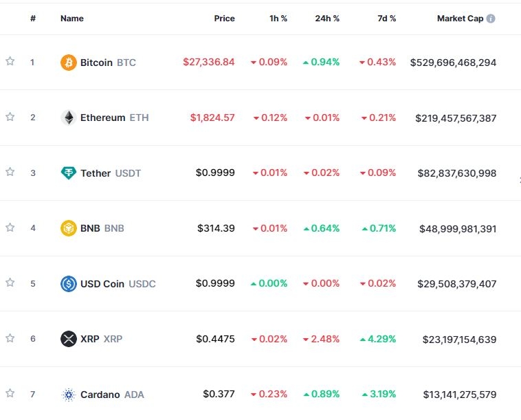Sort by the 24h % column header
Image resolution: width=521 pixels, height=420 pixels.
pos(327,19)
